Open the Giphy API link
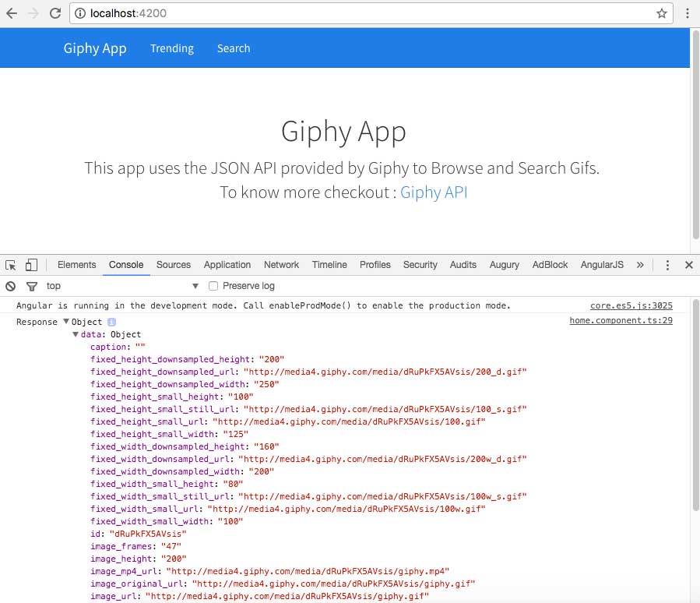700x603 pixels. pyautogui.click(x=434, y=192)
